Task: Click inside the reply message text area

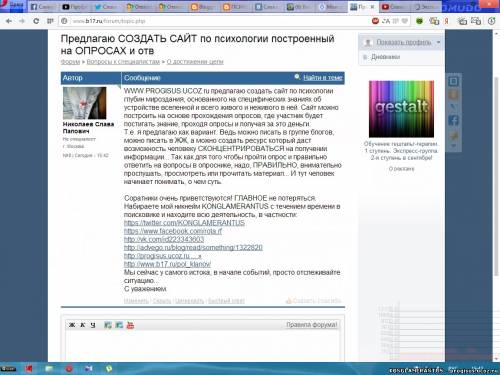Action: pyautogui.click(x=203, y=345)
